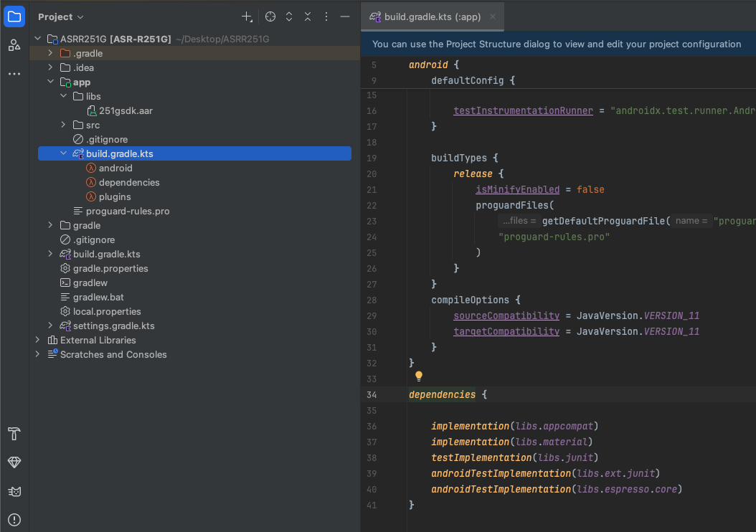Select proguard-rules.pro in the project tree
This screenshot has width=756, height=532.
[128, 211]
